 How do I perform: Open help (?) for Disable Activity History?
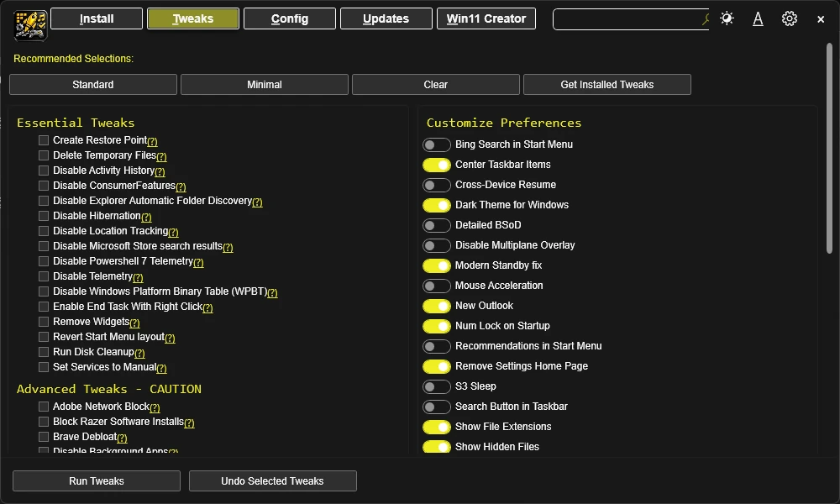(160, 171)
